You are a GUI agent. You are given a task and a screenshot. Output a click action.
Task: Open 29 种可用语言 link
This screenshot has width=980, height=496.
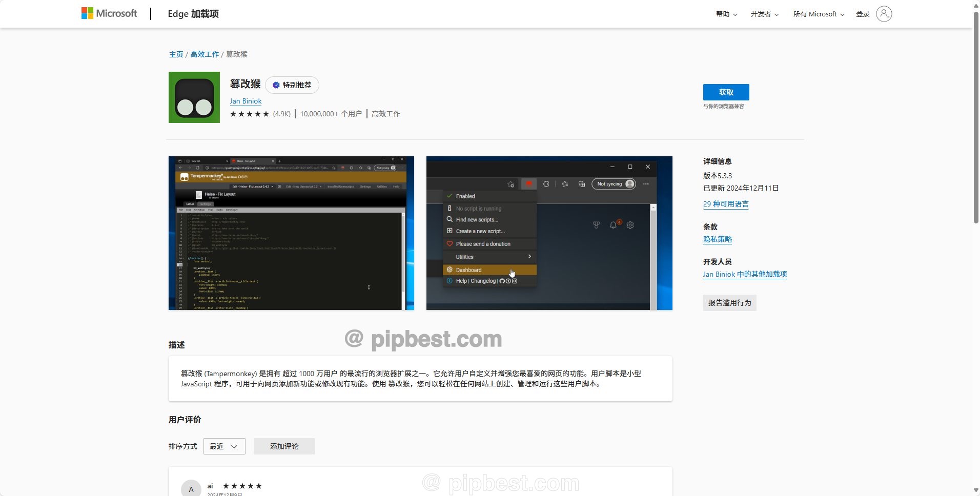click(x=726, y=204)
